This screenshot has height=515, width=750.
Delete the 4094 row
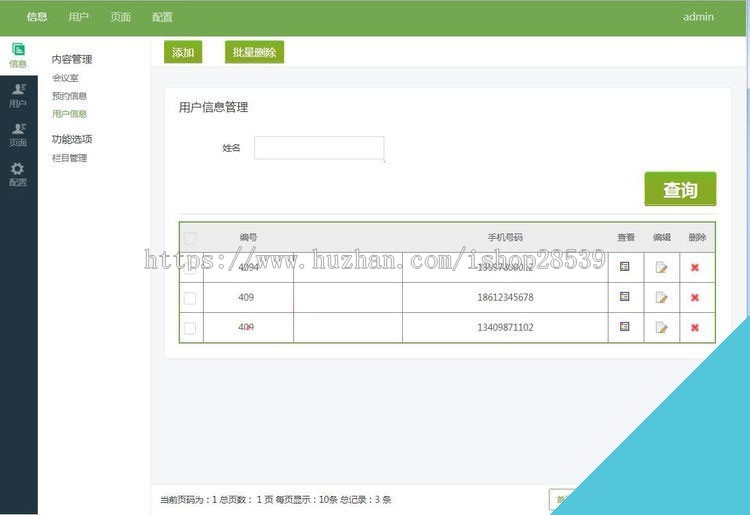[695, 267]
